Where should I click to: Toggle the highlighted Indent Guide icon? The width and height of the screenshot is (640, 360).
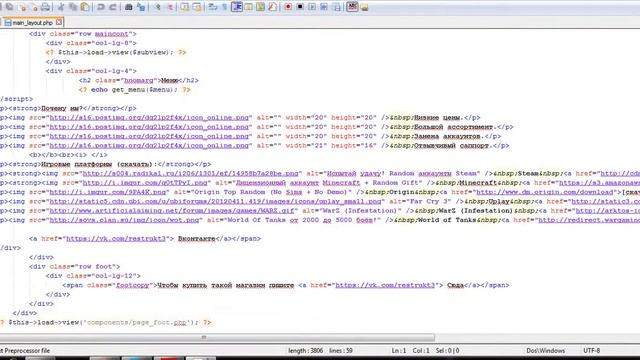tap(237, 7)
